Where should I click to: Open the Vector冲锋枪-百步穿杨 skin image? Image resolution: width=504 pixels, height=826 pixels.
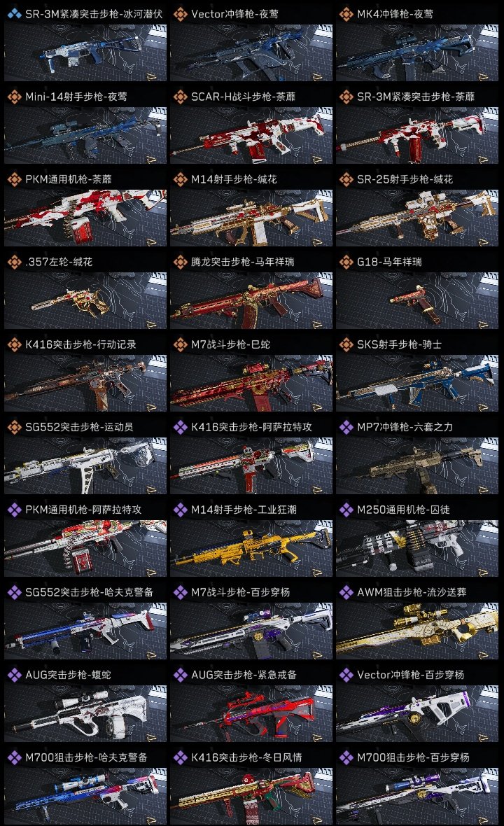[417, 713]
